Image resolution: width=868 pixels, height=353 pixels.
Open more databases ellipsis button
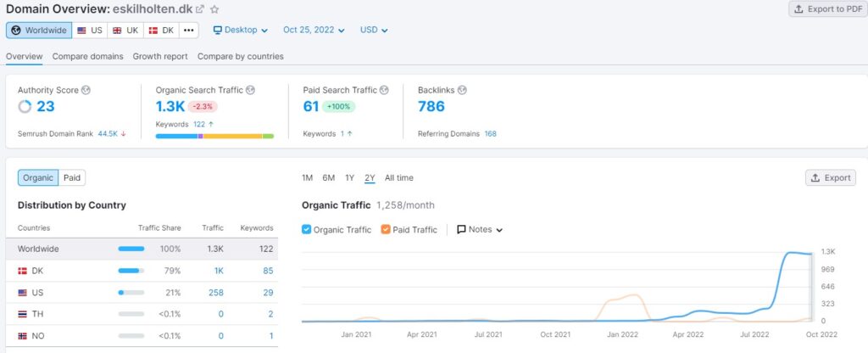click(x=189, y=30)
